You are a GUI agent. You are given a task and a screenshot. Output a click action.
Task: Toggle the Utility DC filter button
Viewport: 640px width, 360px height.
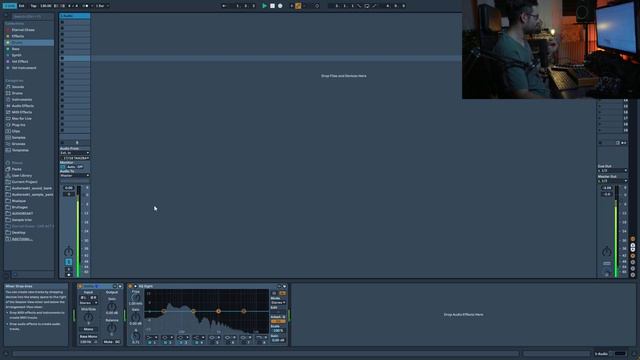coord(117,342)
